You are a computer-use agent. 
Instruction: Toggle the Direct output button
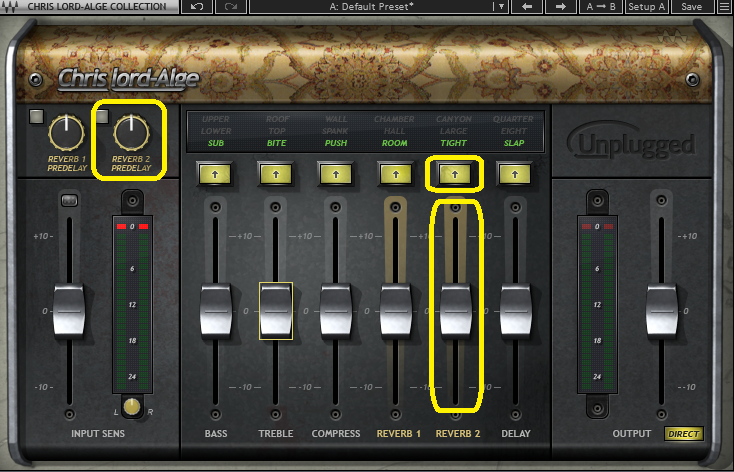click(684, 434)
